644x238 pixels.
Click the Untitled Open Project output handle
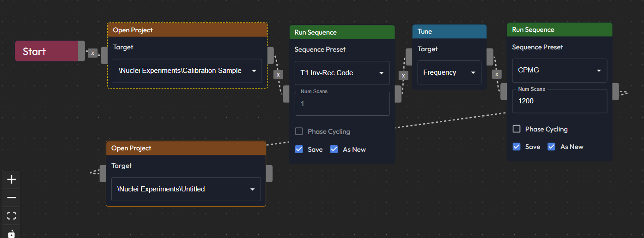269,173
